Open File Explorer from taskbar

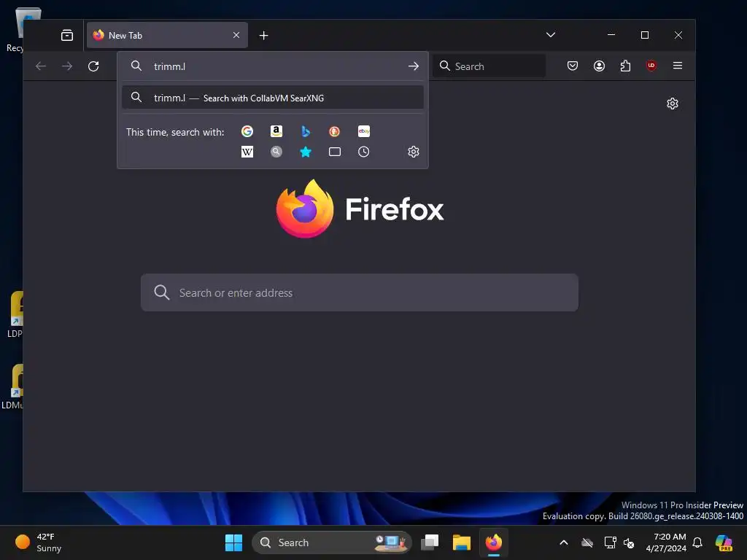[x=462, y=542]
